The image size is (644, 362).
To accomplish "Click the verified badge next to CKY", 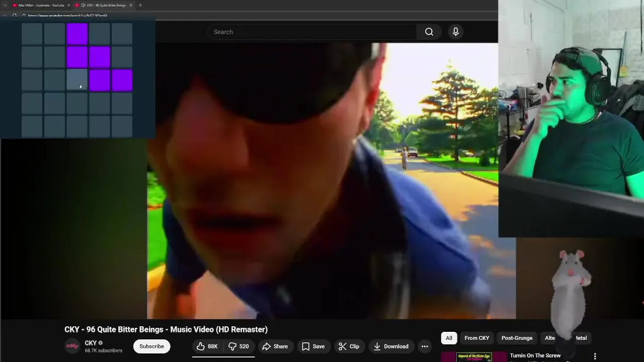I will click(x=101, y=343).
